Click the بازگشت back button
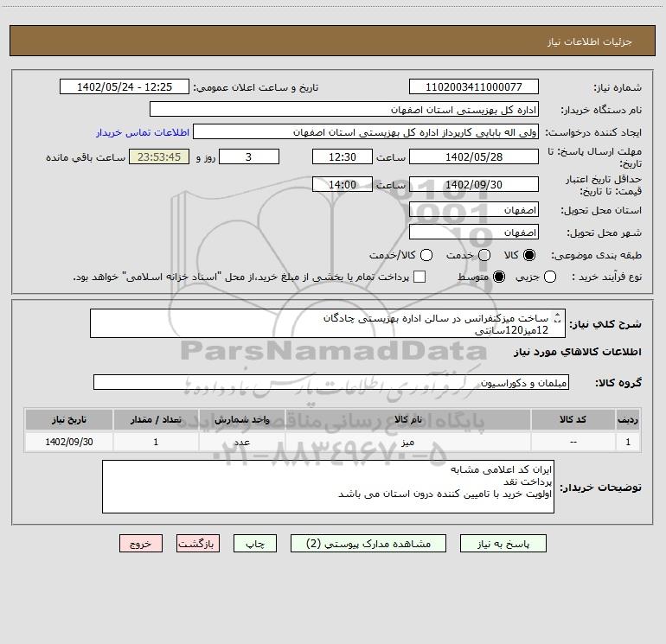The width and height of the screenshot is (666, 644). click(x=198, y=544)
